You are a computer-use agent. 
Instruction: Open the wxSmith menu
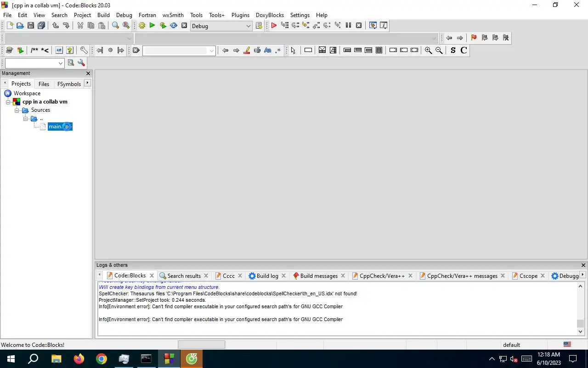tap(173, 15)
